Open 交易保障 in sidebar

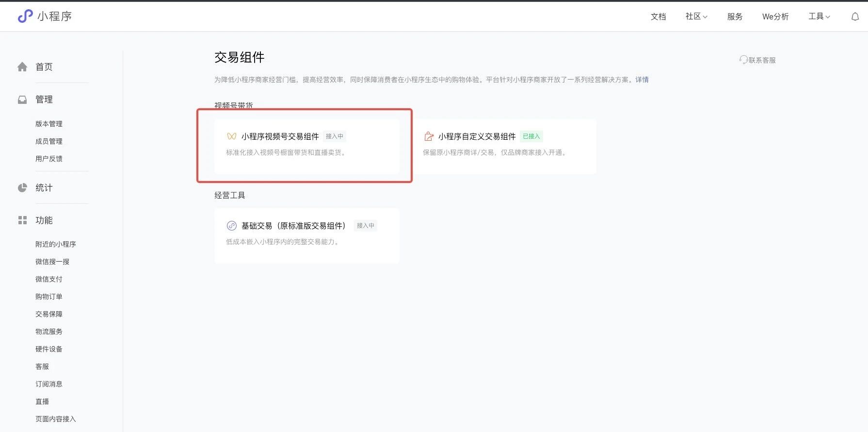49,314
